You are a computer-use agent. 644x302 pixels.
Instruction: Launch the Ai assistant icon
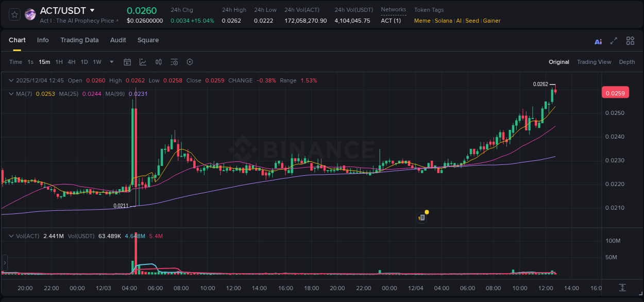click(x=598, y=41)
